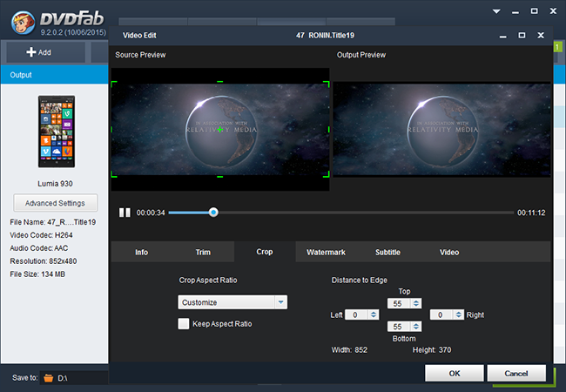Click the Output header in sidebar
Image resolution: width=566 pixels, height=392 pixels.
click(x=55, y=75)
